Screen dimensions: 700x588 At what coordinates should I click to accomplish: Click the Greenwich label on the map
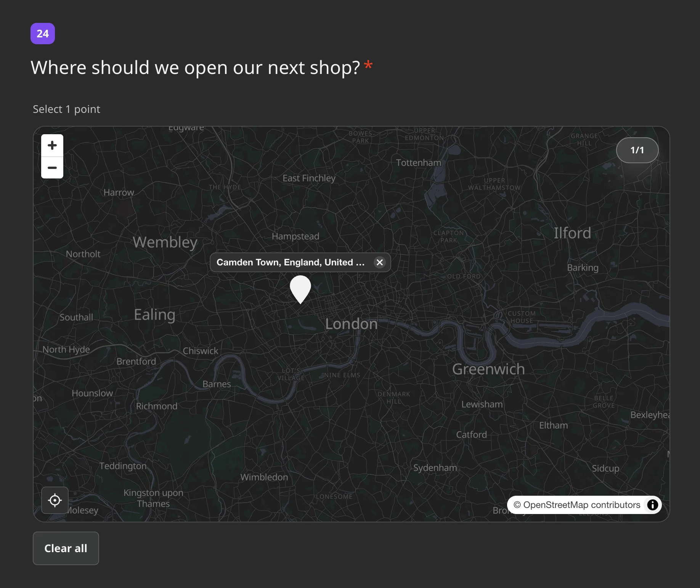[488, 369]
